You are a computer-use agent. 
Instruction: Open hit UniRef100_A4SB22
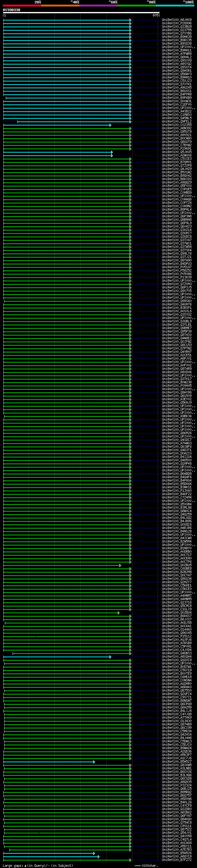(x=177, y=111)
